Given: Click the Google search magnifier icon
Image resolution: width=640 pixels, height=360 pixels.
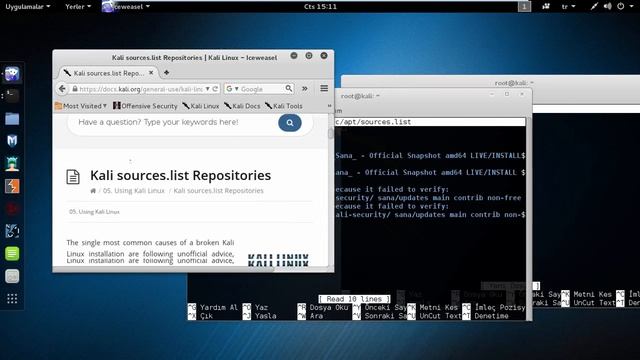Looking at the screenshot, I should tap(289, 88).
